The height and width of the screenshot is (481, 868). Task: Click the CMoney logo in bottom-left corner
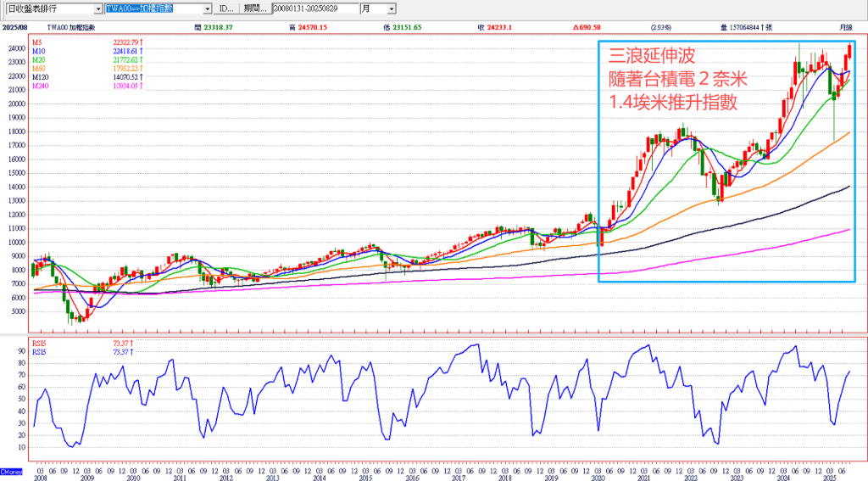coord(11,471)
